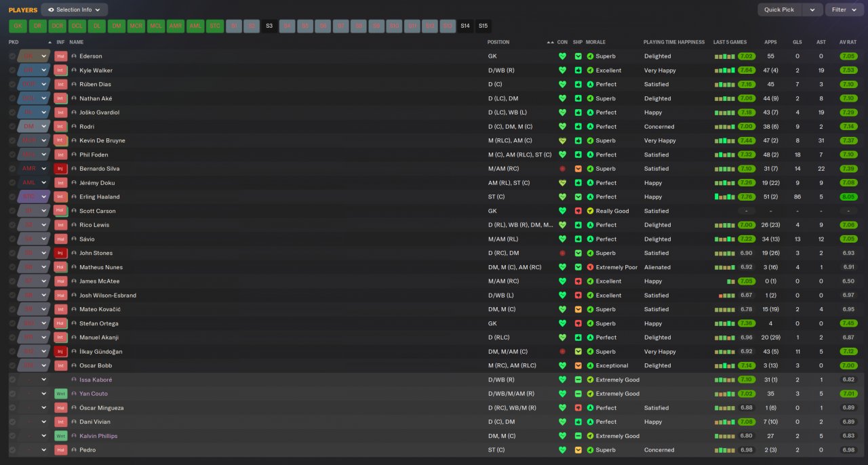
Task: Click the sharpness icon for Pedro
Action: [x=578, y=450]
